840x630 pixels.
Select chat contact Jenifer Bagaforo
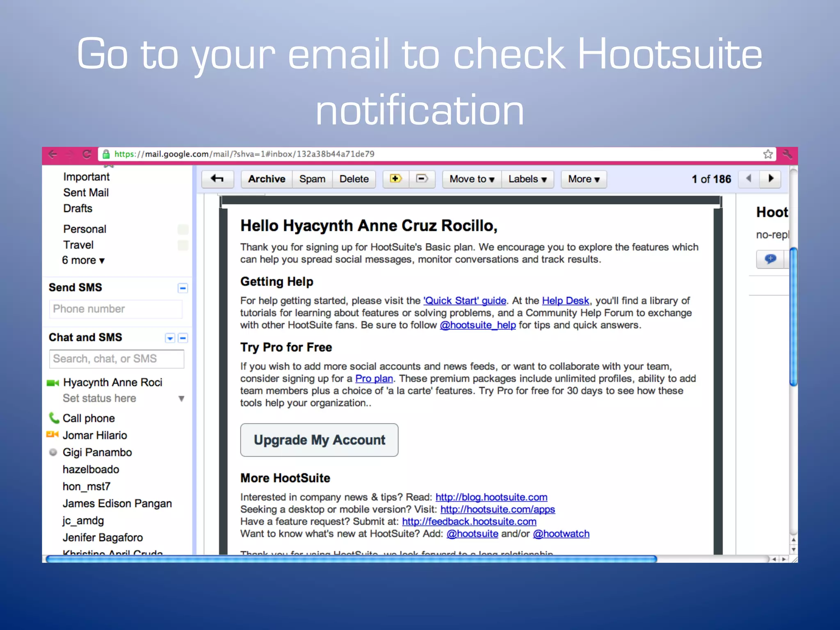coord(103,538)
